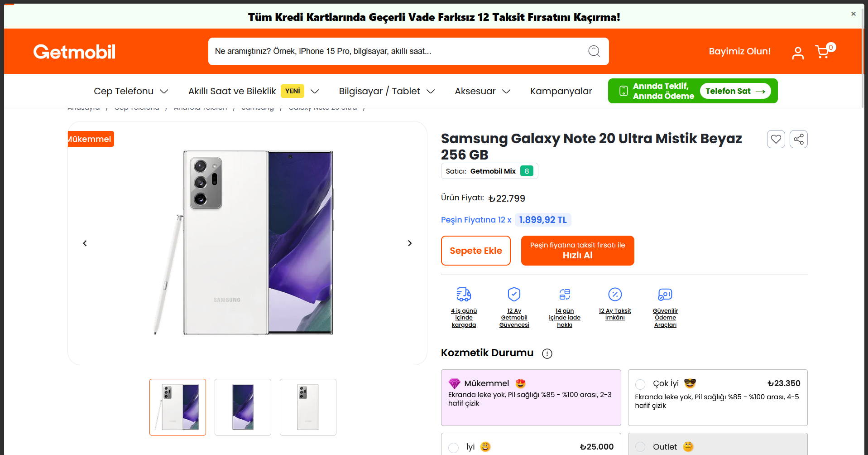868x455 pixels.
Task: Click the Kozmetik Durumu info icon
Action: click(x=547, y=353)
